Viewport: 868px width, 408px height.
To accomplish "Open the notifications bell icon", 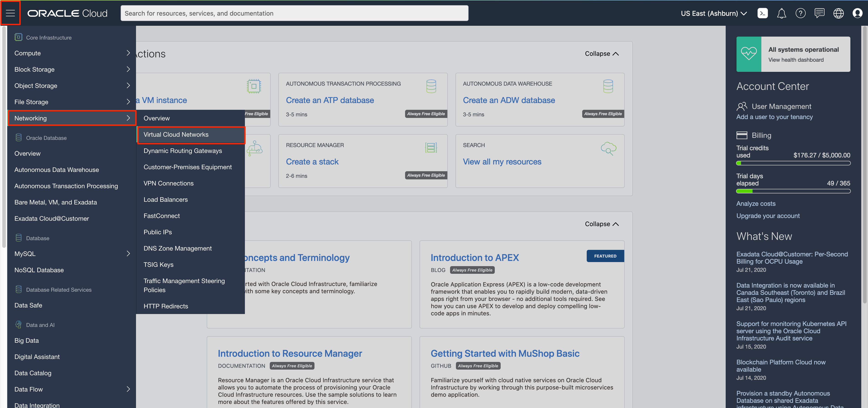I will pyautogui.click(x=781, y=13).
